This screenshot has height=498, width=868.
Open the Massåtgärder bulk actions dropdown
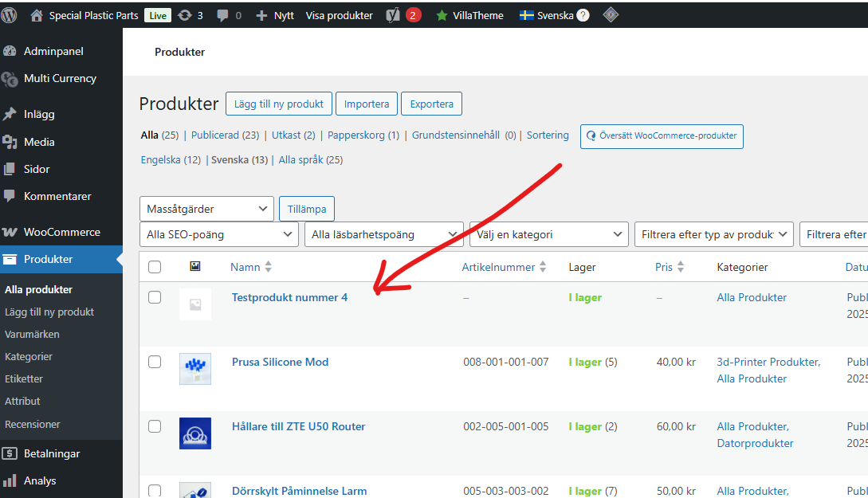coord(206,209)
